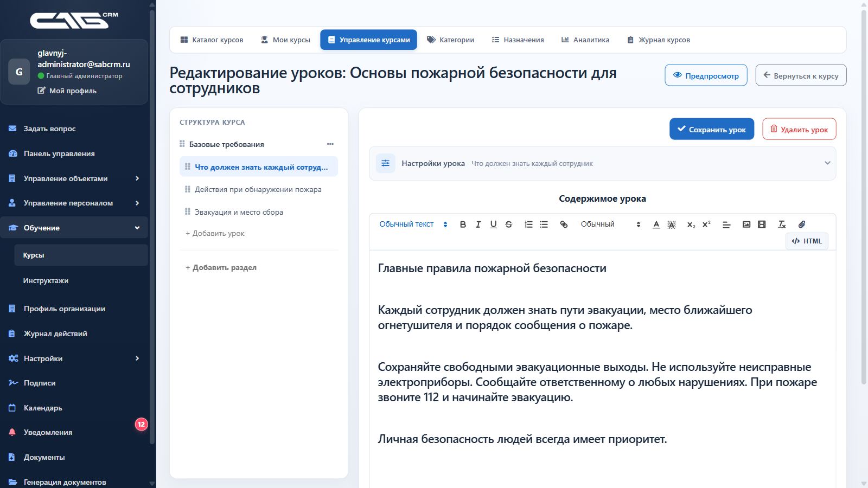Open the options menu for Базовые требования section

point(330,144)
